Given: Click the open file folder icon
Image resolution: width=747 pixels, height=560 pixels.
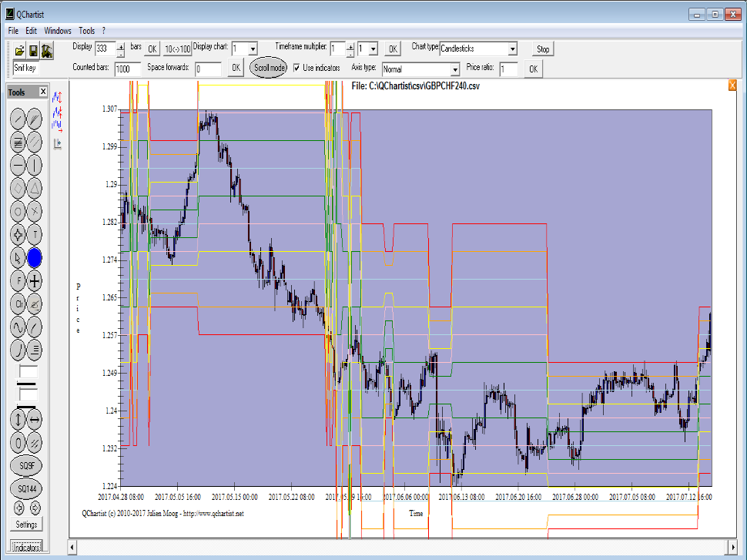Looking at the screenshot, I should (20, 51).
